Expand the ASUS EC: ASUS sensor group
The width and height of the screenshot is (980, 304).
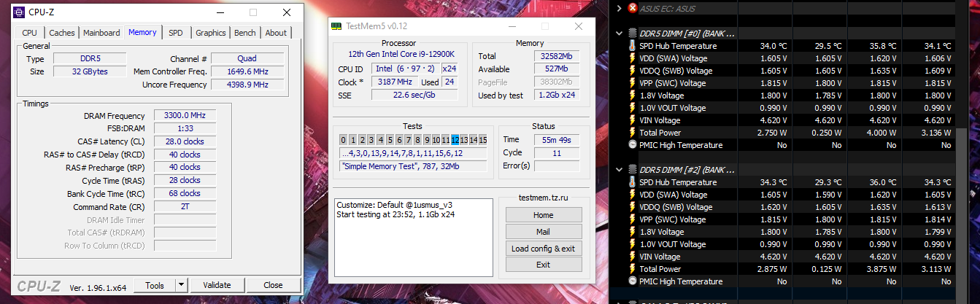[620, 9]
